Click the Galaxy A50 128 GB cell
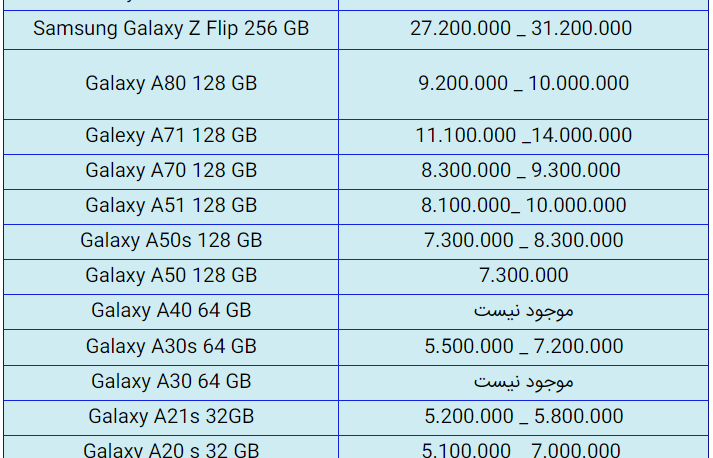Image resolution: width=713 pixels, height=458 pixels. (x=171, y=277)
